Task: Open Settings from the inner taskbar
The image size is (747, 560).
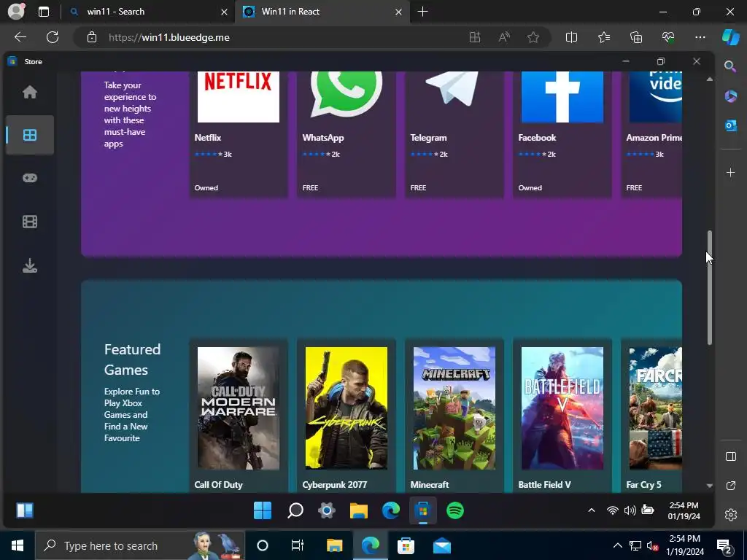Action: point(327,510)
